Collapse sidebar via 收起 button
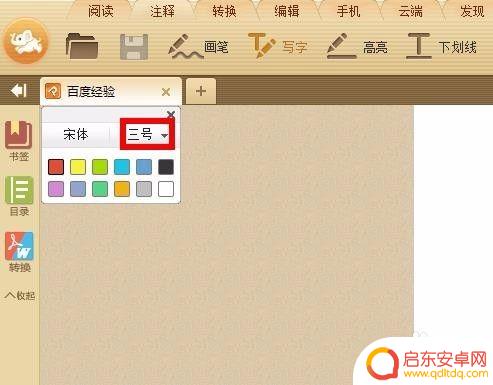Image resolution: width=493 pixels, height=385 pixels. click(x=20, y=295)
